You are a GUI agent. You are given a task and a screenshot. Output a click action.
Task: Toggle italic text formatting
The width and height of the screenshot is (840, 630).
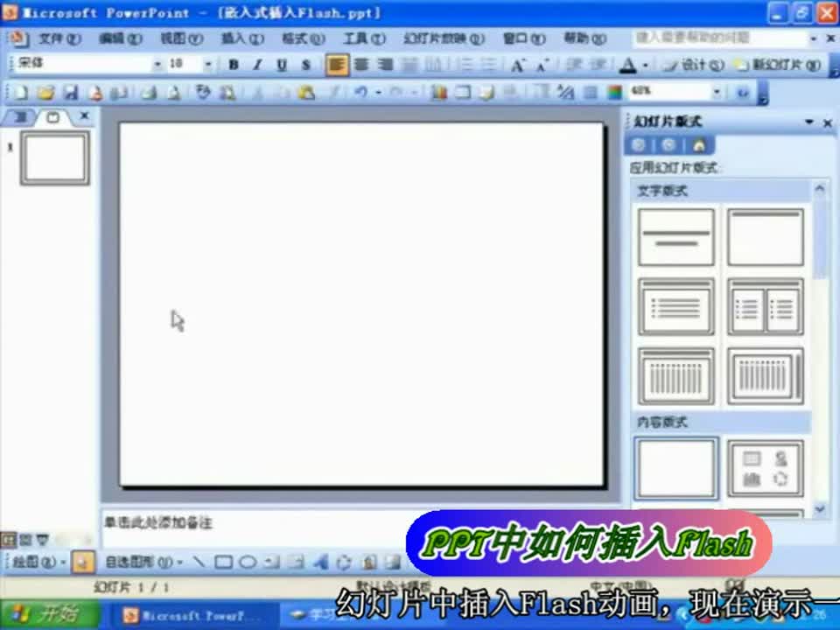[257, 65]
